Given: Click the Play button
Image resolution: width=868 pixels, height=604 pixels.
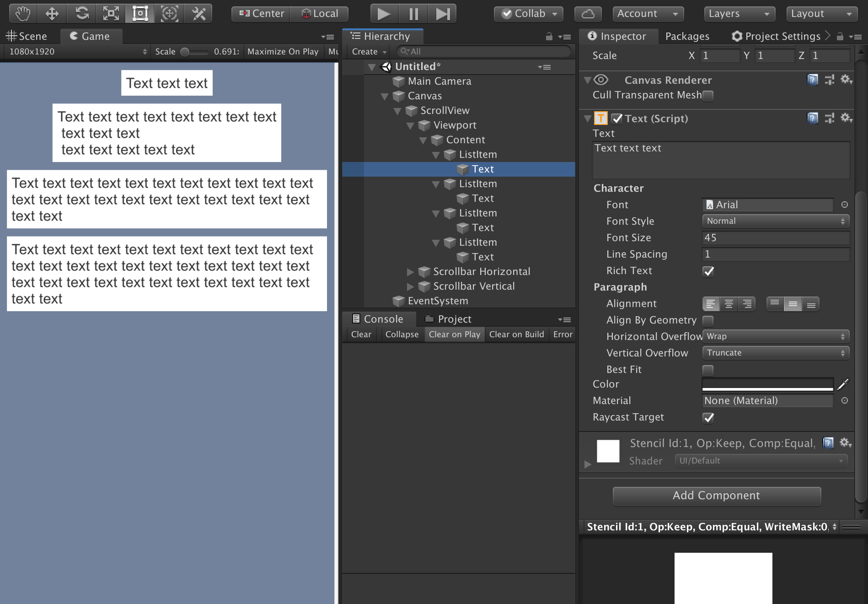Looking at the screenshot, I should pos(384,14).
